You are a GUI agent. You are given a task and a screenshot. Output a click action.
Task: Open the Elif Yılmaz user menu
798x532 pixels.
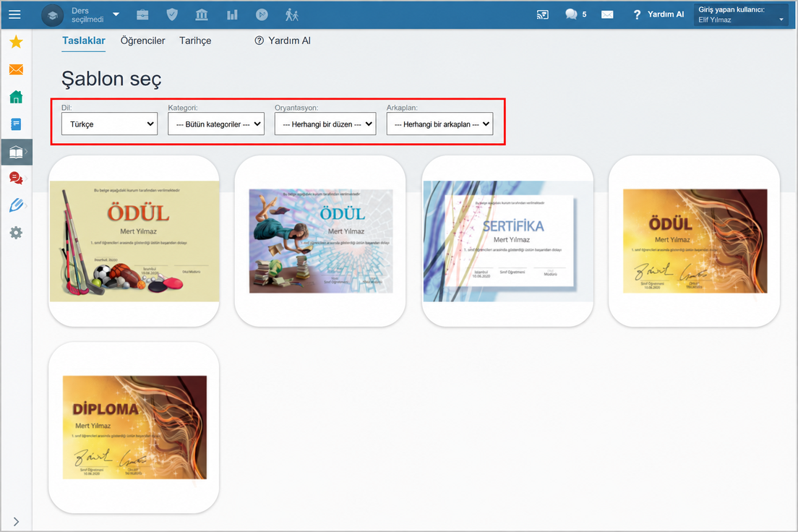[740, 14]
